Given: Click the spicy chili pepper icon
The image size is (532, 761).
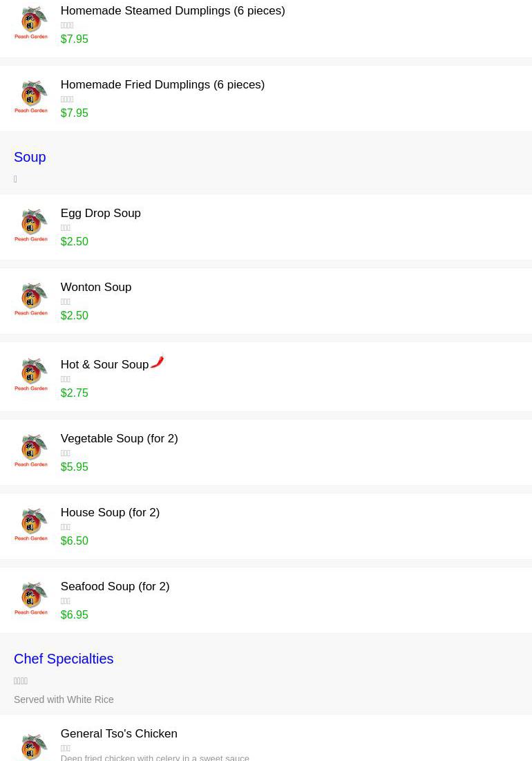Looking at the screenshot, I should click(x=158, y=361).
